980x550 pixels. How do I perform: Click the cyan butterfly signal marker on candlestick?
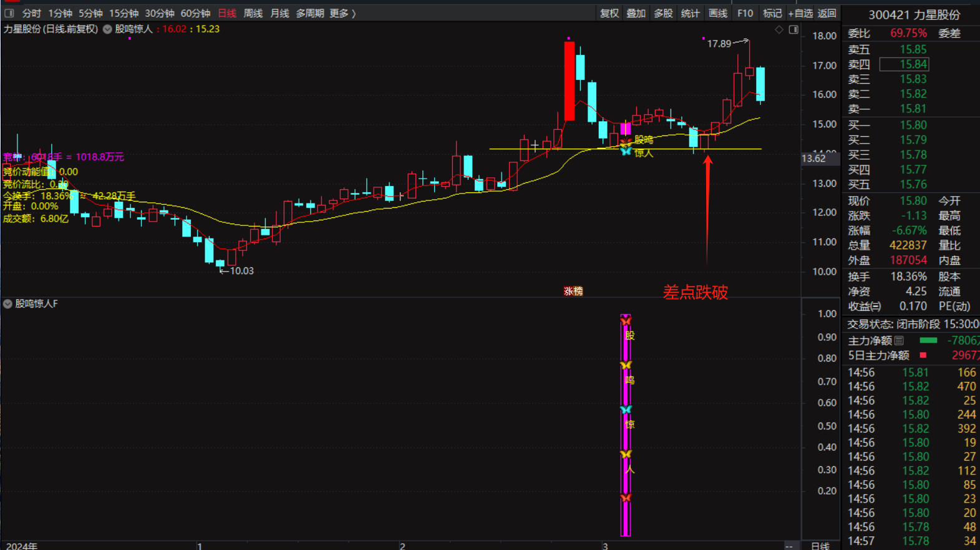626,151
